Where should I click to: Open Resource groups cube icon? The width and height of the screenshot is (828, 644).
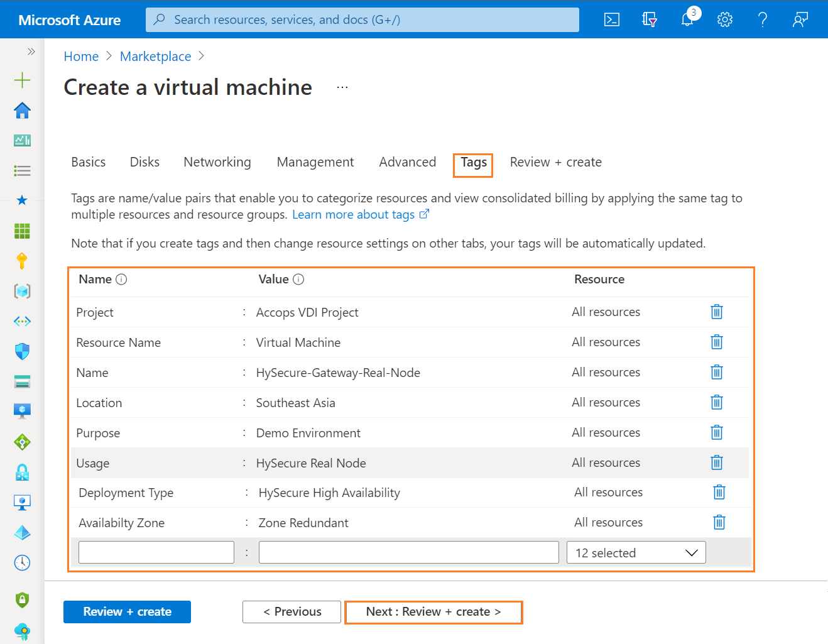click(22, 291)
